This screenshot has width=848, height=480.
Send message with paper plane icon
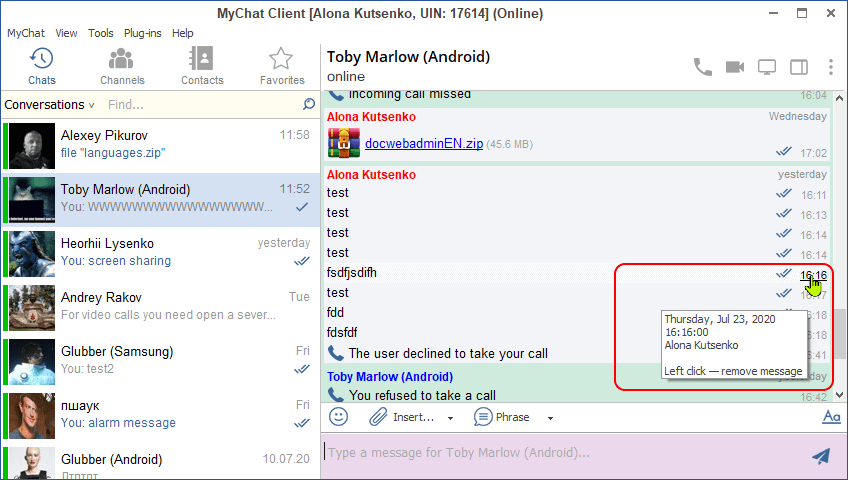click(x=821, y=456)
